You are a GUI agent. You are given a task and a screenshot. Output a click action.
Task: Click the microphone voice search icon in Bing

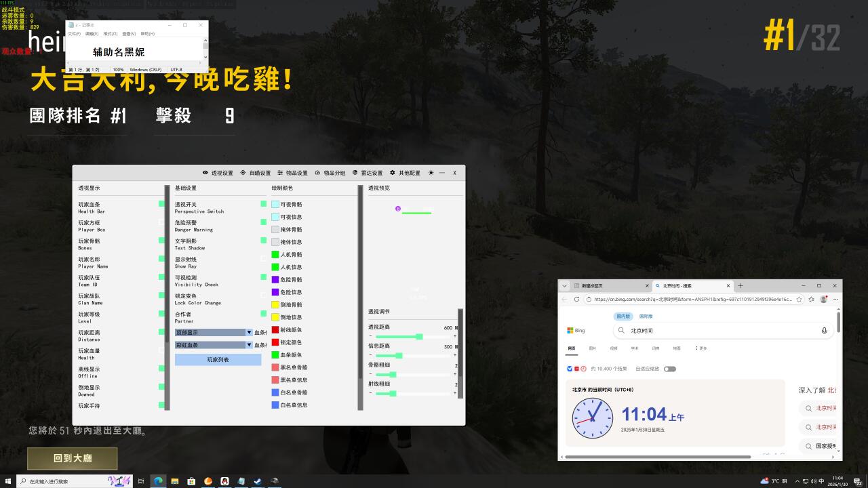tap(824, 331)
